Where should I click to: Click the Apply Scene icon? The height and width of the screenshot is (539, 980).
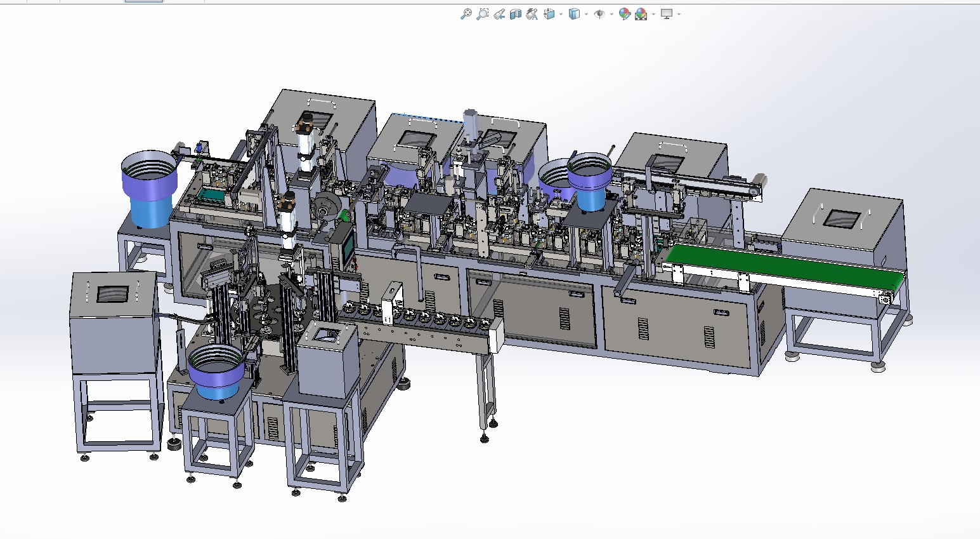(x=641, y=14)
